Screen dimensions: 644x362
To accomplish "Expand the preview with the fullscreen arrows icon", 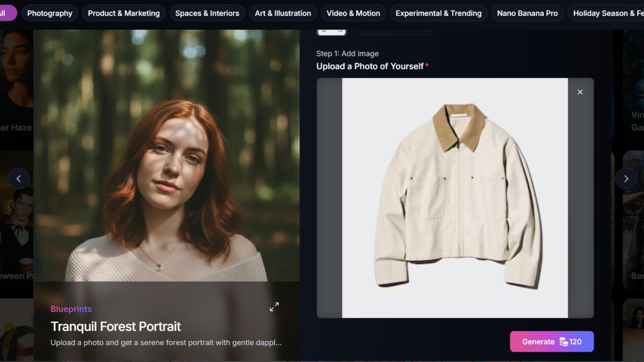I will pos(274,307).
